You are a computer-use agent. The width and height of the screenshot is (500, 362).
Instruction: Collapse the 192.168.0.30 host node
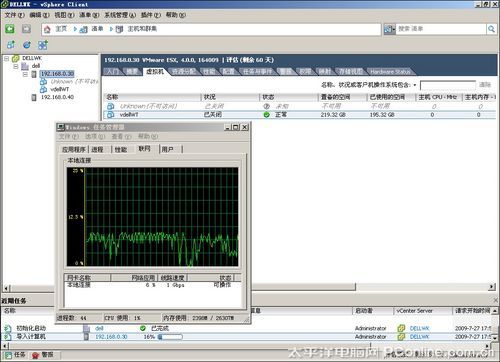tap(25, 74)
